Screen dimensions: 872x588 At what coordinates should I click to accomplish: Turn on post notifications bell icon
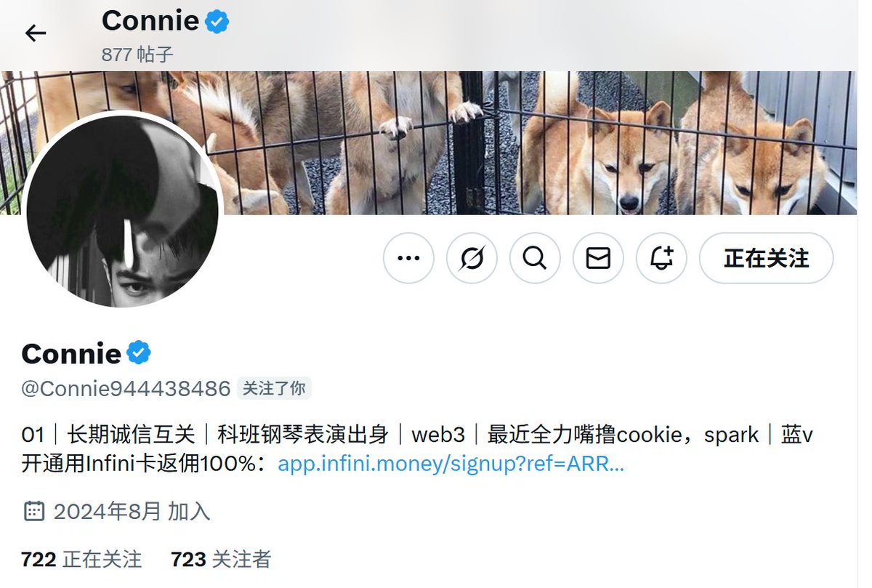pos(661,258)
